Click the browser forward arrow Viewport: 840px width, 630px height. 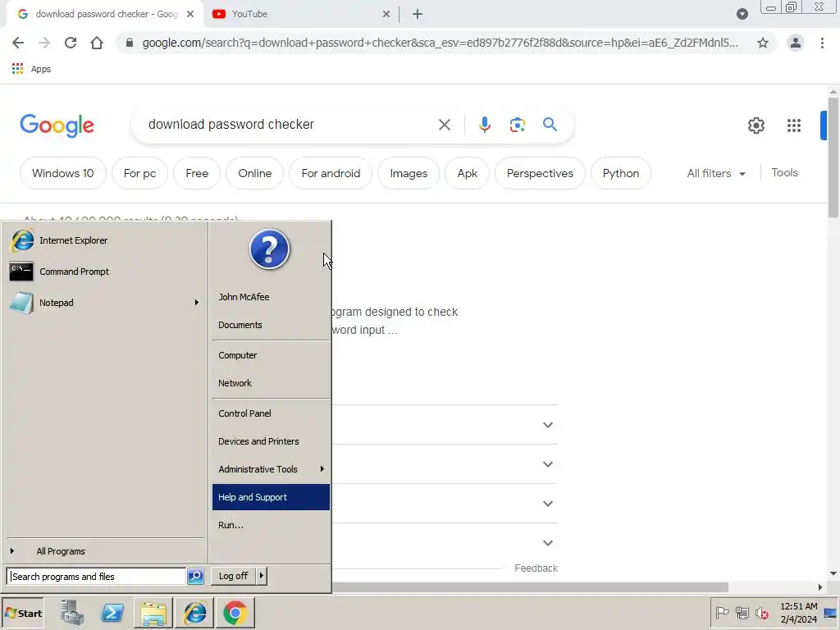coord(44,43)
